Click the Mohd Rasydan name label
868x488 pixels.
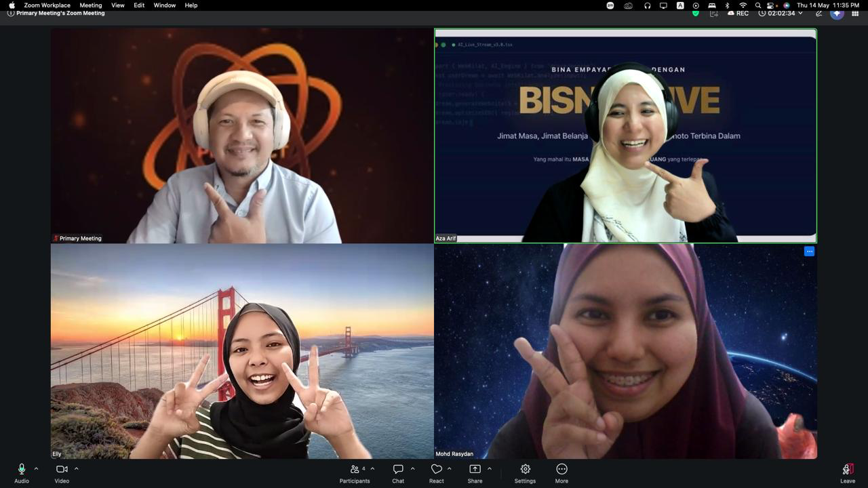coord(454,454)
